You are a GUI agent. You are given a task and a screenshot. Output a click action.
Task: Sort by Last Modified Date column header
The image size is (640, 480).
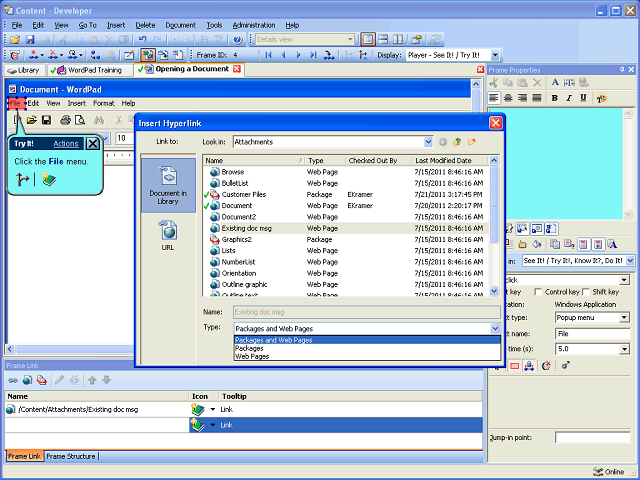(x=450, y=160)
